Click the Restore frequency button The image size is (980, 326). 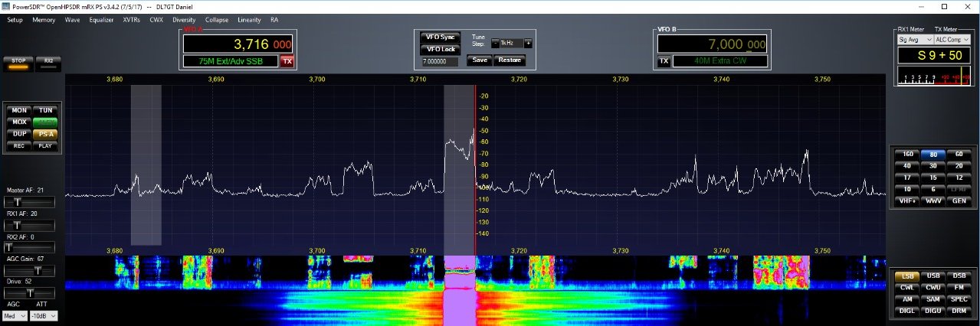click(x=510, y=60)
